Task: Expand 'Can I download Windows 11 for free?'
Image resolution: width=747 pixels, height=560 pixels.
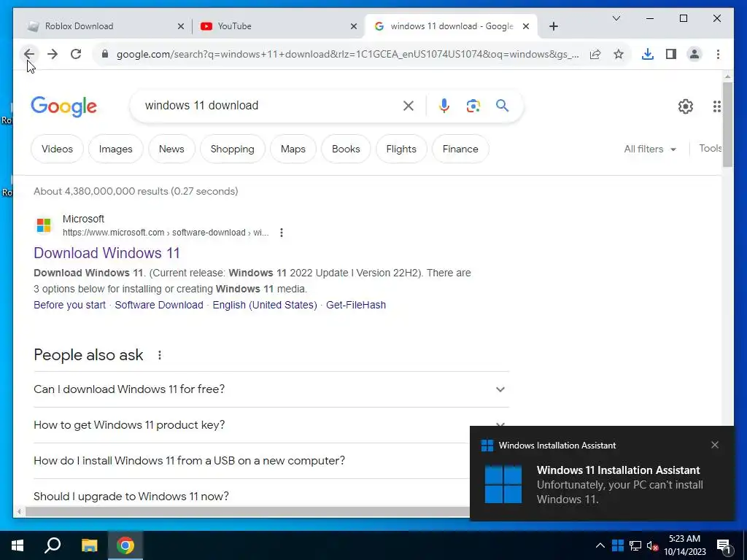Action: (271, 389)
